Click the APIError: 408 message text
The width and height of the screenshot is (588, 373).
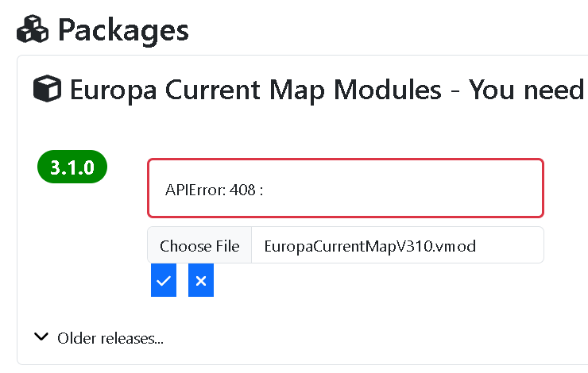[x=214, y=190]
